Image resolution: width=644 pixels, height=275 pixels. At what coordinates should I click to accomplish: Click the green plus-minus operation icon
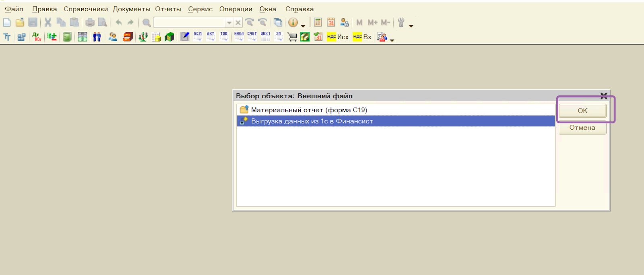52,37
